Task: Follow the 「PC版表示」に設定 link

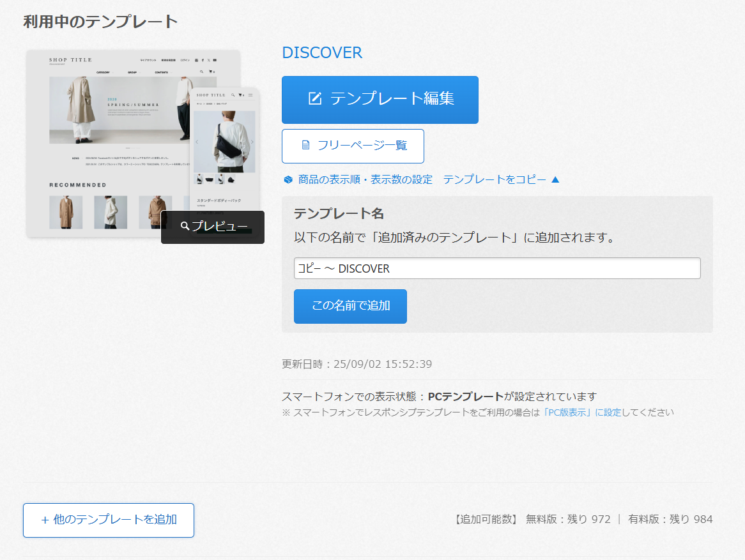Action: coord(581,412)
